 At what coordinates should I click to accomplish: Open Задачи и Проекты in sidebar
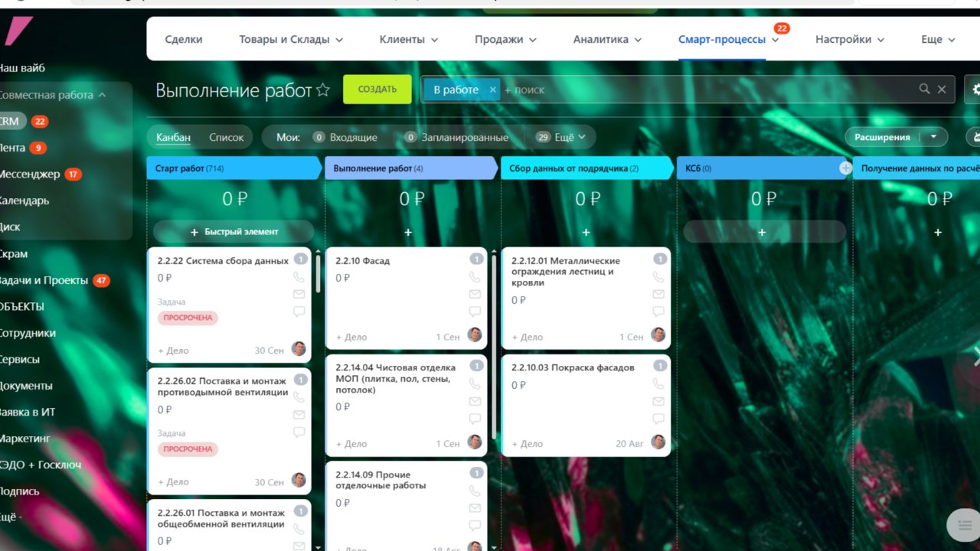coord(44,280)
